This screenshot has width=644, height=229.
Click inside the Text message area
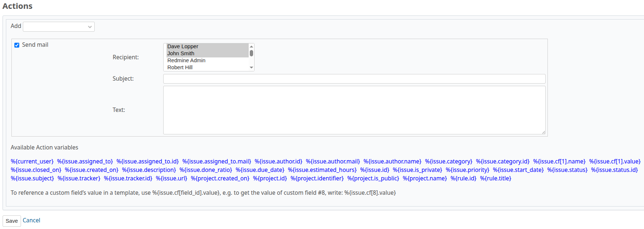pyautogui.click(x=354, y=110)
